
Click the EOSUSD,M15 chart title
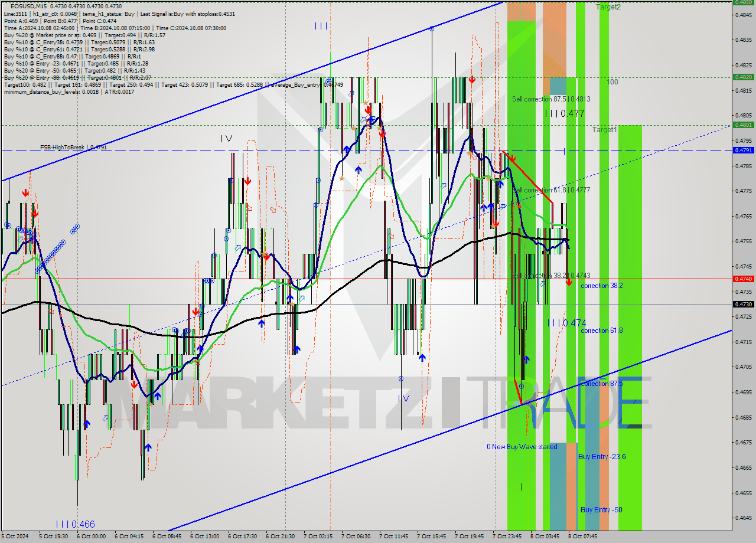click(29, 6)
